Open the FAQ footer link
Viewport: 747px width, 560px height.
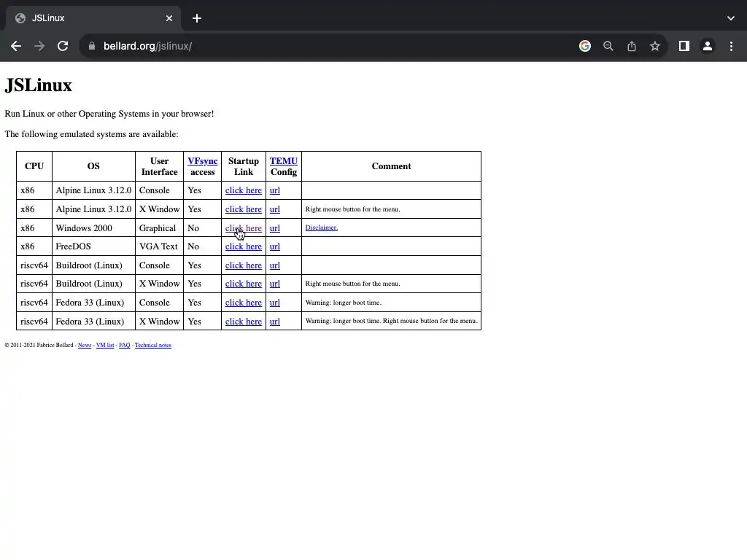[124, 345]
